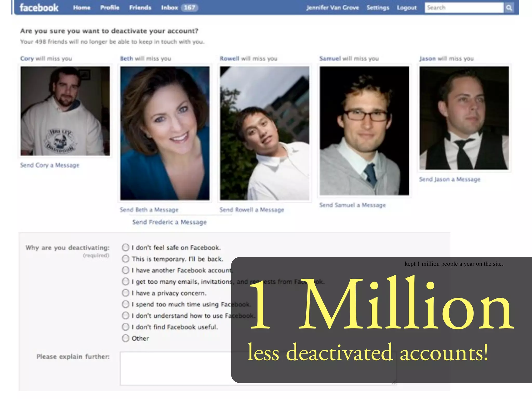532x399 pixels.
Task: Open the Home menu item
Action: point(82,8)
